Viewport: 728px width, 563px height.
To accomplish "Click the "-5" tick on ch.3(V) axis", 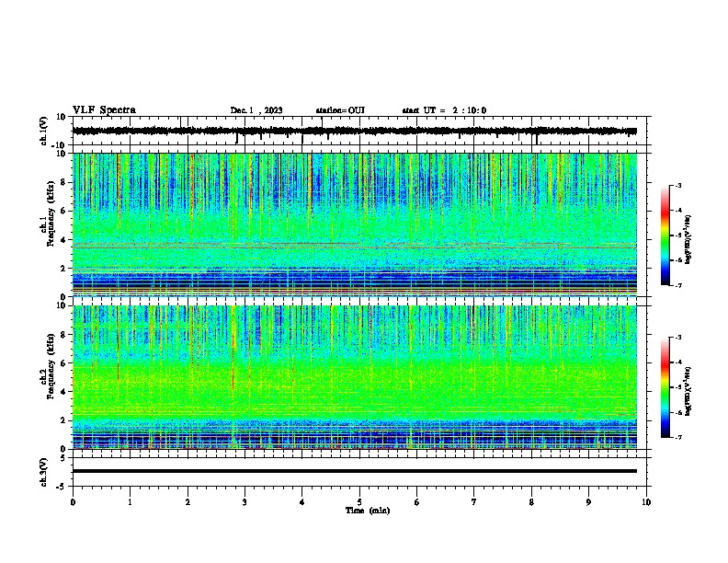I will coord(63,487).
